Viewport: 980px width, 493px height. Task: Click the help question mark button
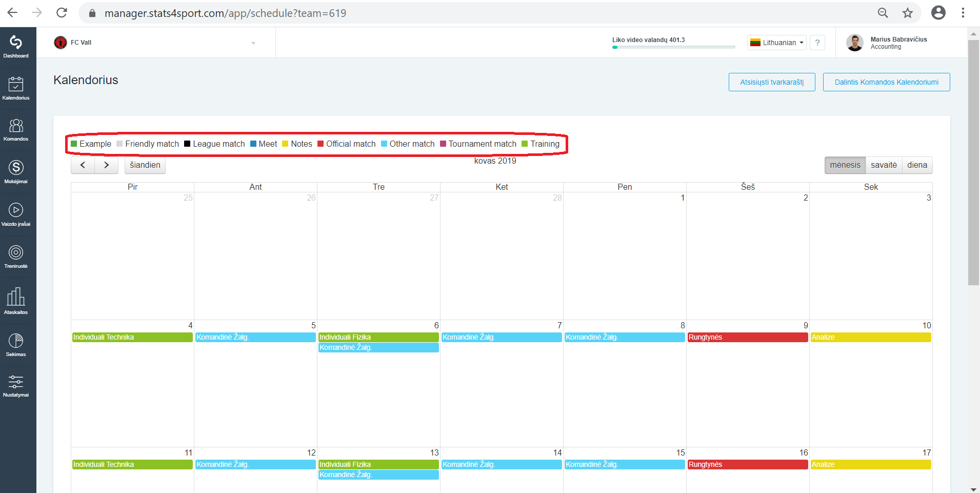[x=817, y=43]
